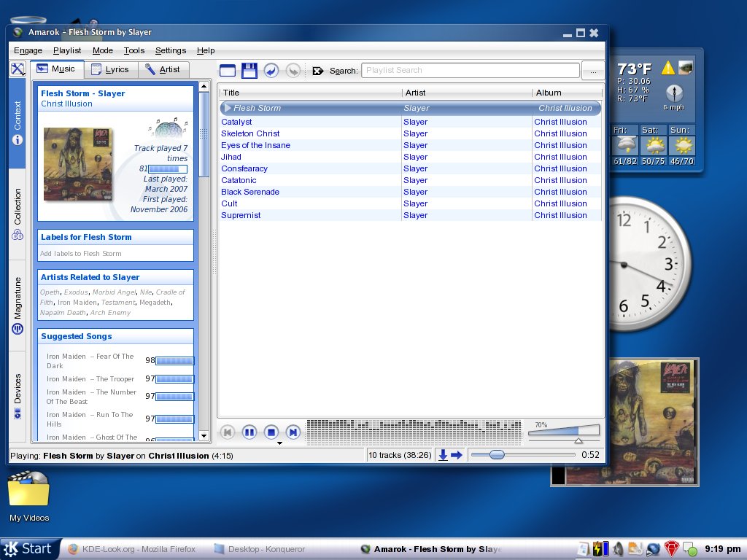This screenshot has width=747, height=560.
Task: Open the Settings menu
Action: (x=171, y=50)
